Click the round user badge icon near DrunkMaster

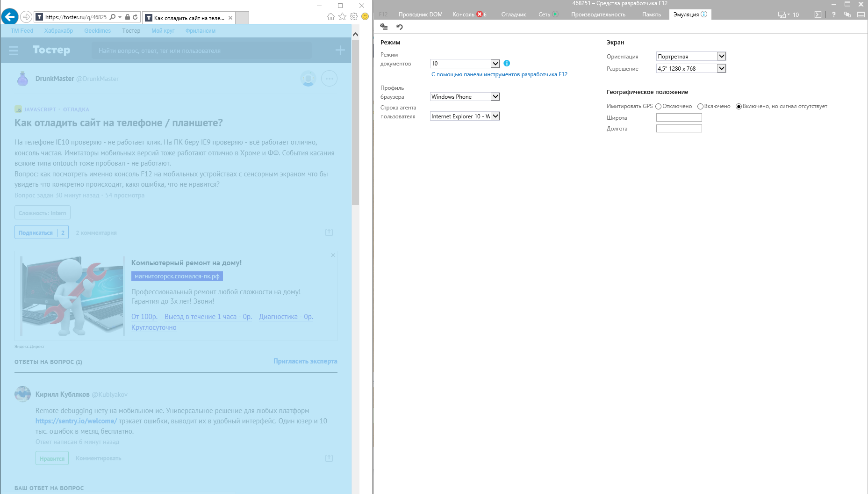(x=308, y=79)
